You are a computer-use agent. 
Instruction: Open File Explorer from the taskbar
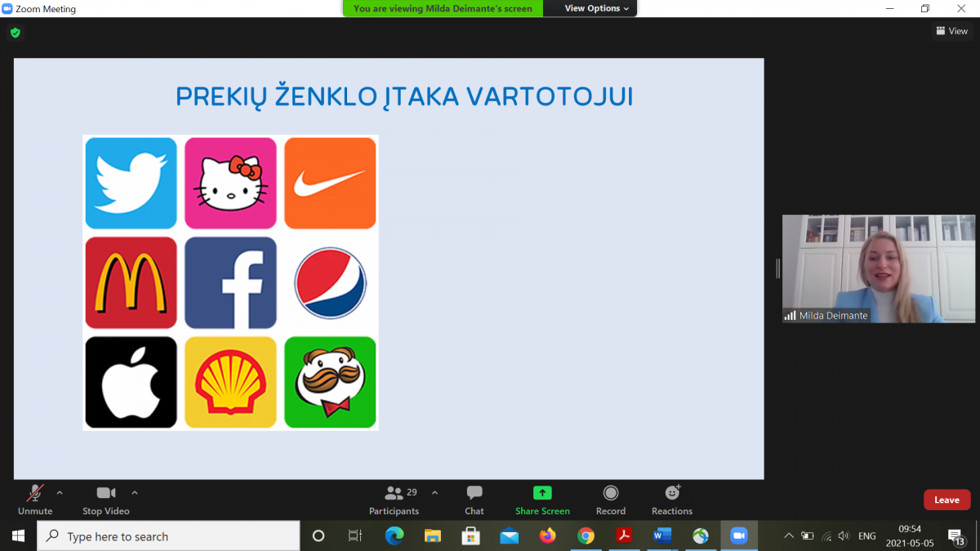pos(433,535)
